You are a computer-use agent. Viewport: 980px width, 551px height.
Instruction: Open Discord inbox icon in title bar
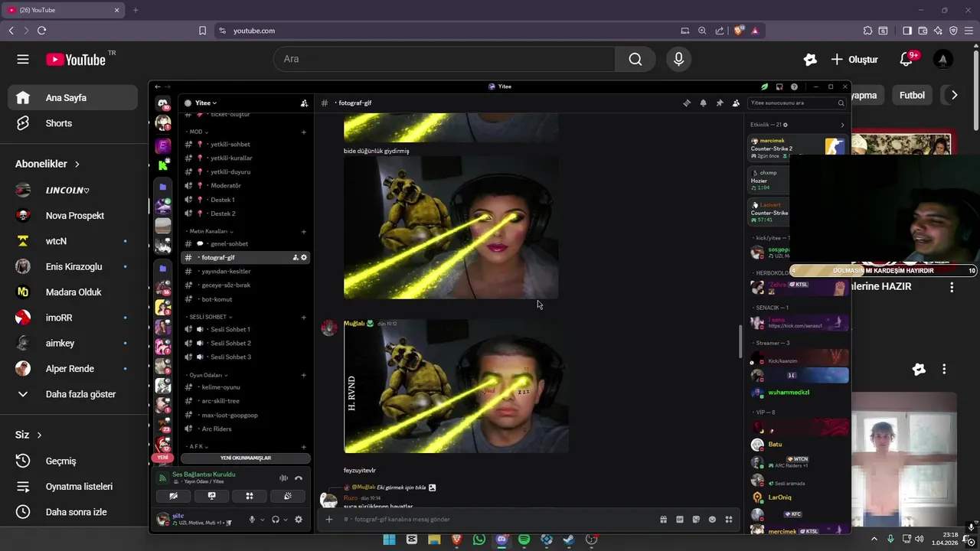click(779, 86)
